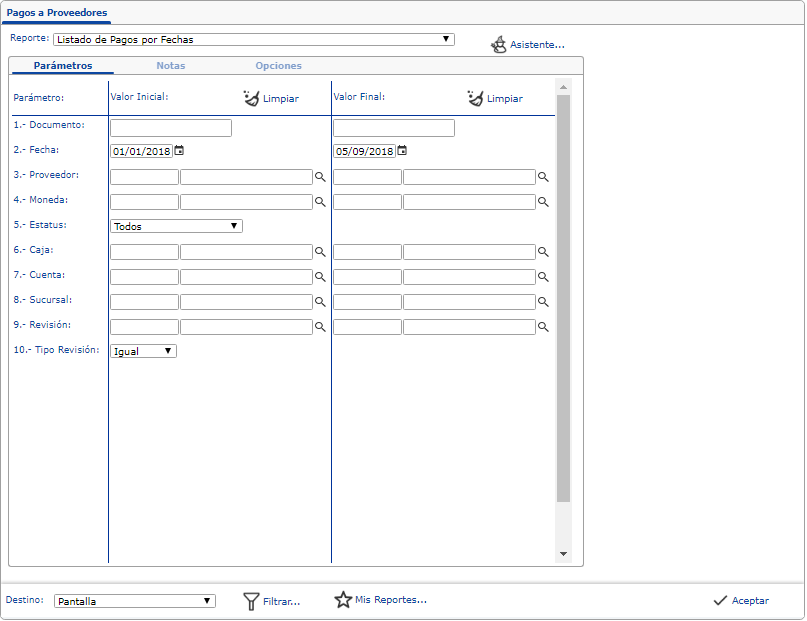This screenshot has height=621, width=807.
Task: Click the Filtrar funnel icon
Action: [251, 601]
